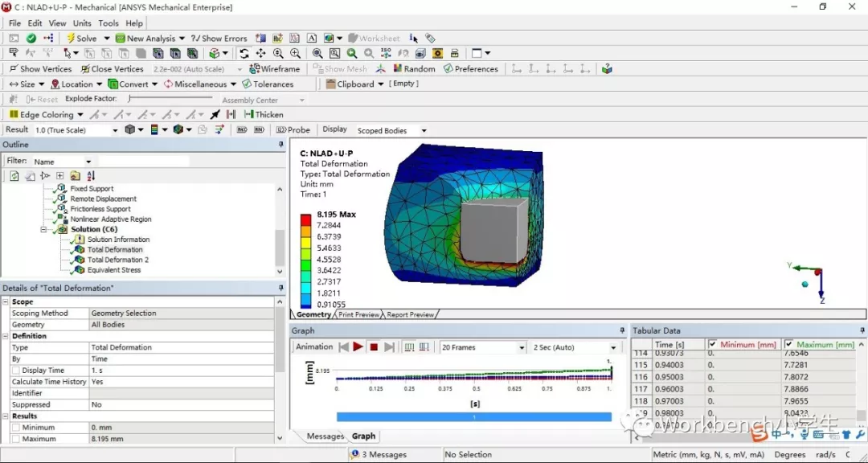Click the Thicken edge display button
The image size is (868, 463).
click(x=264, y=115)
